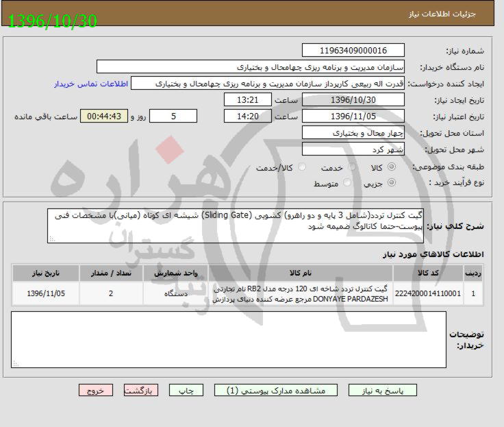Click row number cell 1

(x=473, y=293)
